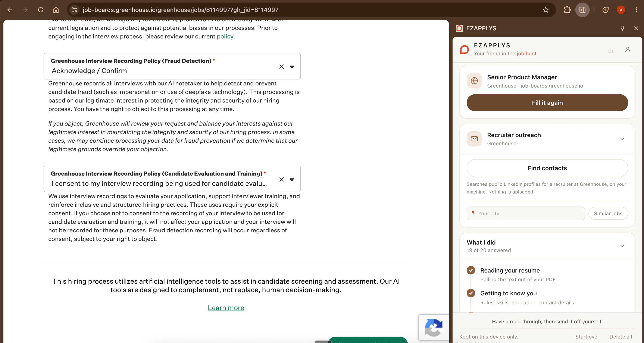The image size is (644, 343).
Task: Go back to the previous page
Action: click(10, 10)
